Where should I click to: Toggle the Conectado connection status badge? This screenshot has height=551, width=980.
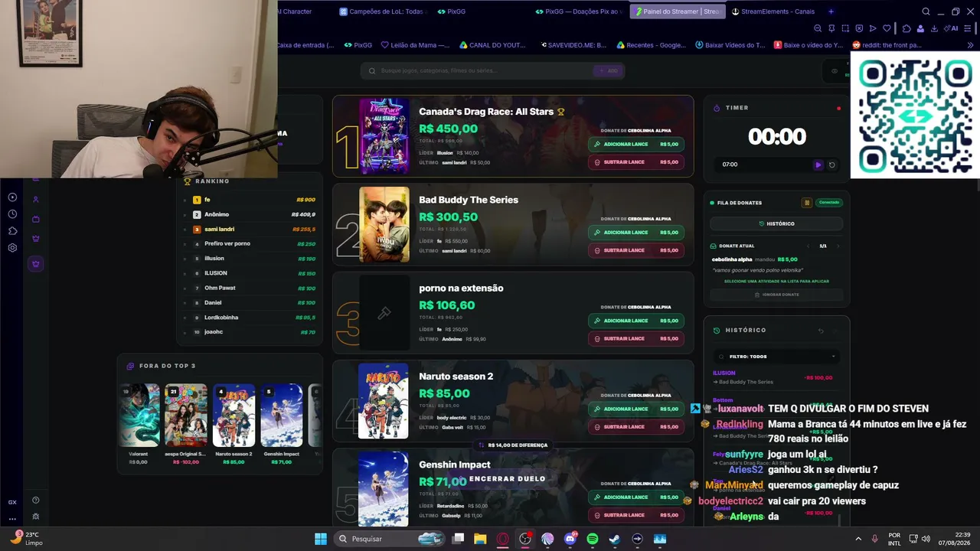[x=829, y=203]
